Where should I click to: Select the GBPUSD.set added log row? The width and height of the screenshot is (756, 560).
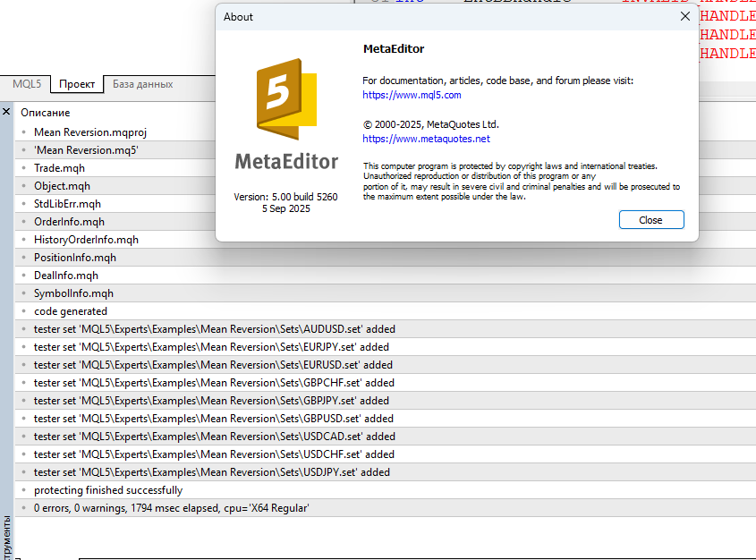pos(386,419)
